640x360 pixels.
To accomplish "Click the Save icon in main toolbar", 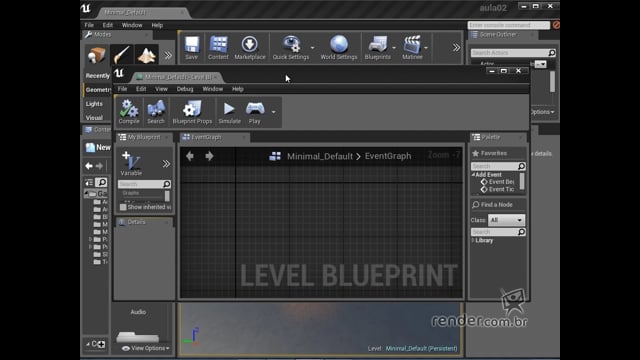I will (191, 44).
